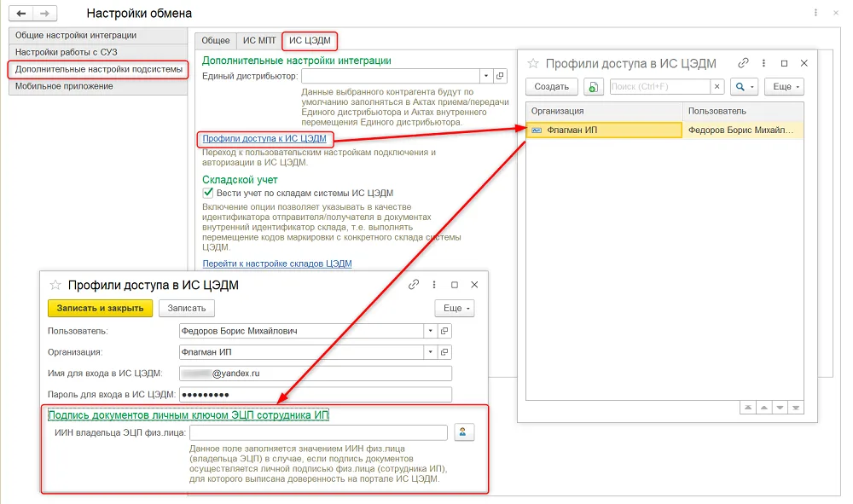
Task: Open the Еще menu in profiles list
Action: point(784,86)
